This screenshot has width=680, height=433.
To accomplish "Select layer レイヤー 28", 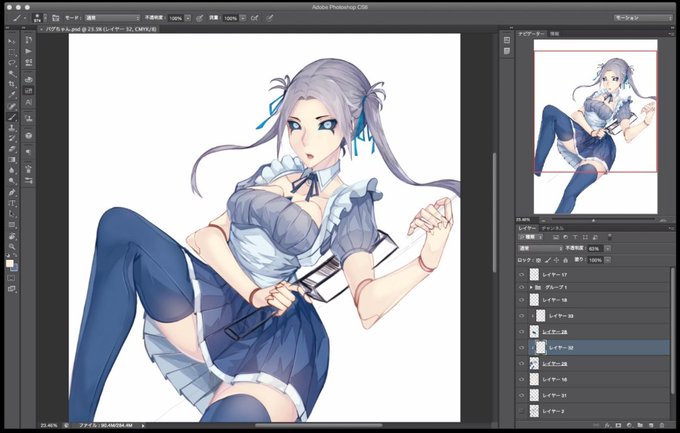I will pos(593,332).
